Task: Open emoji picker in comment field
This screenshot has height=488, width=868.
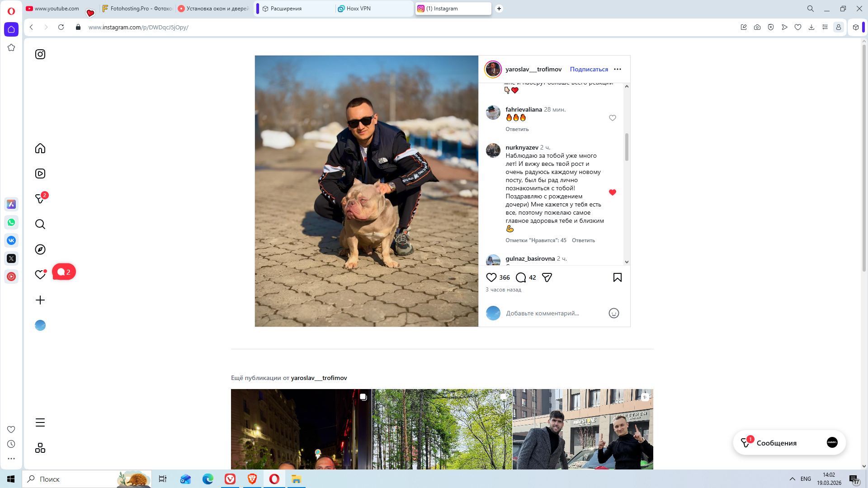Action: 613,313
